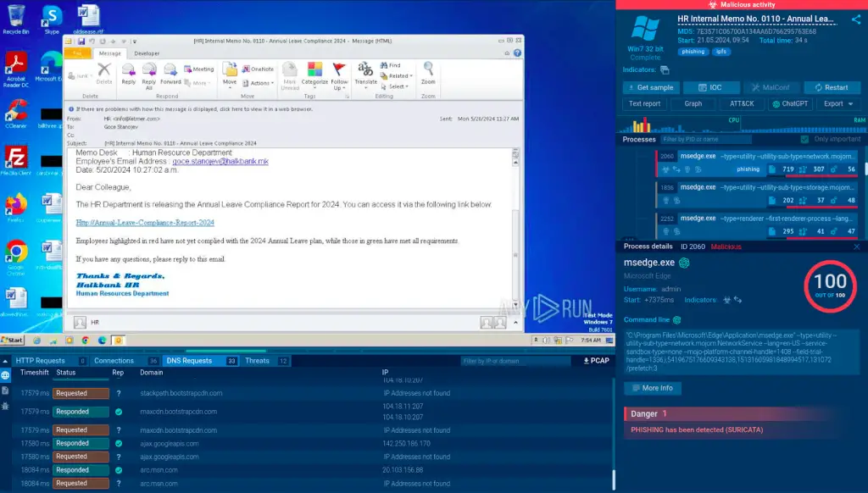Expand the People Pane arrow
The image size is (868, 493).
pos(515,323)
